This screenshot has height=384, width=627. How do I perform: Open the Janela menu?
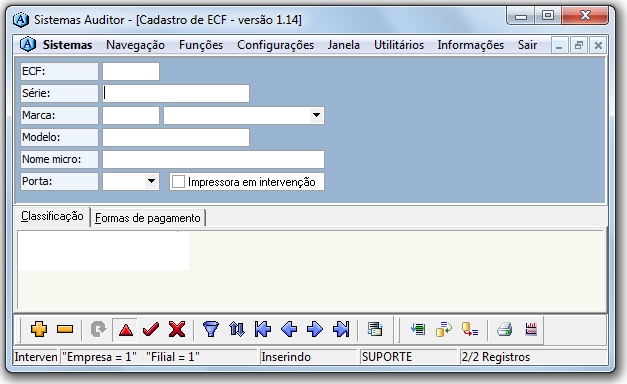coord(343,45)
